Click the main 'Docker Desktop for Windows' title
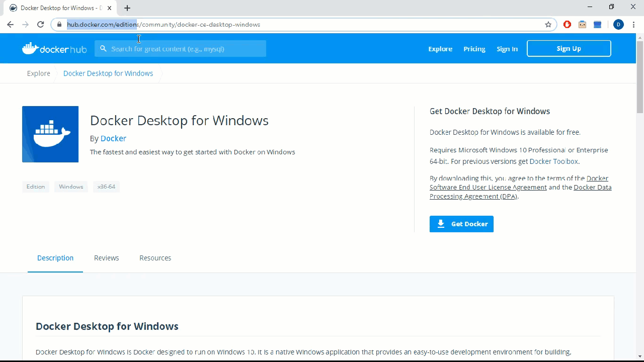The image size is (644, 362). pos(179,120)
